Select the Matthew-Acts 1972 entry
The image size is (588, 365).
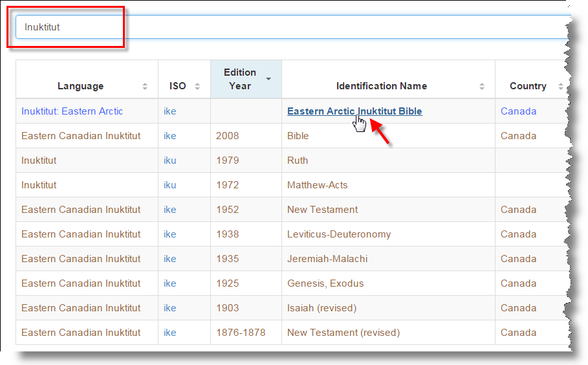pos(317,185)
